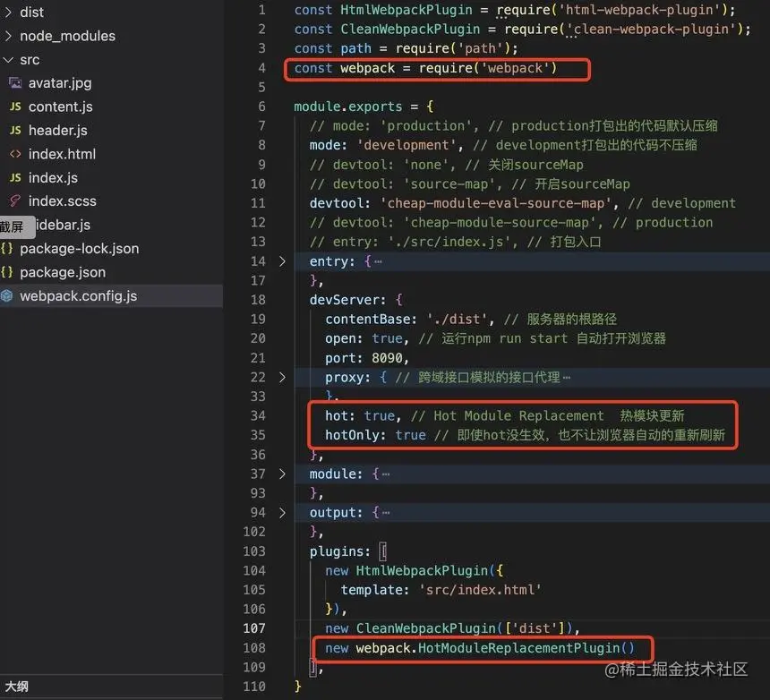The image size is (770, 700).
Task: Open index.scss file
Action: click(63, 201)
